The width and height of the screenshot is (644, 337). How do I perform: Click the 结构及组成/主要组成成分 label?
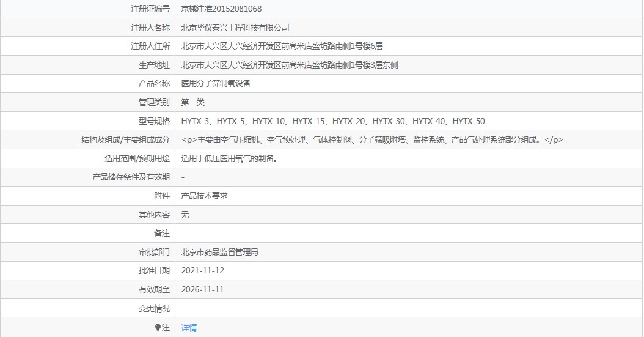[126, 139]
